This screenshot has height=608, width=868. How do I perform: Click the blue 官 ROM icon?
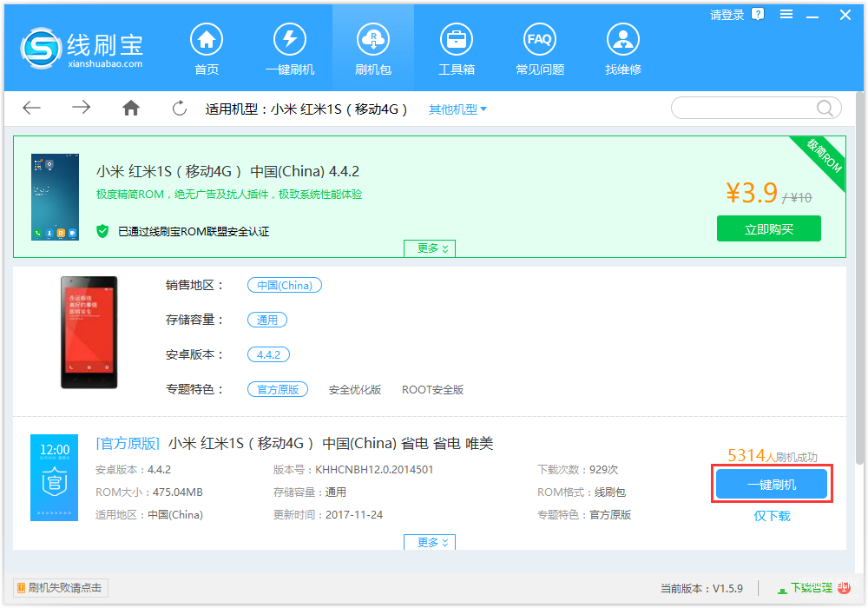54,478
